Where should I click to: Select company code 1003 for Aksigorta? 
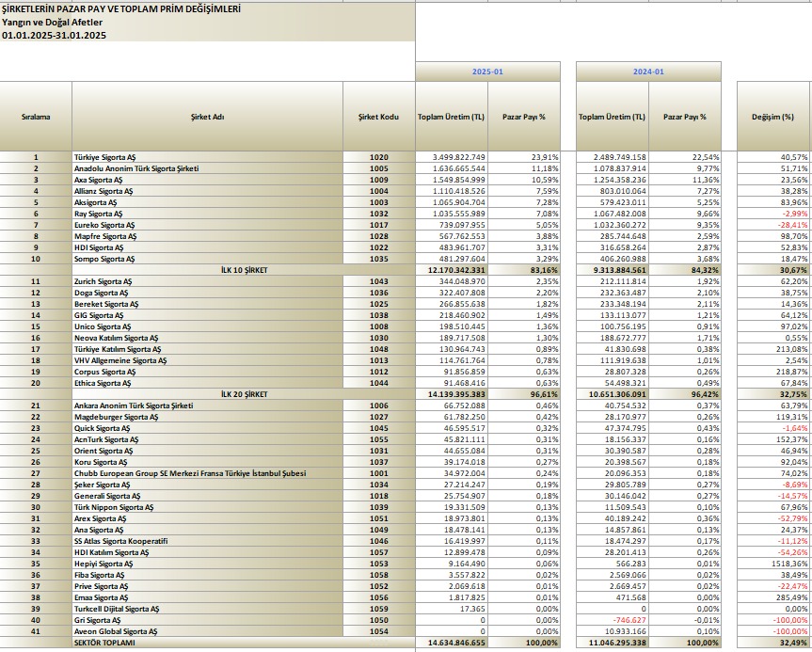379,202
